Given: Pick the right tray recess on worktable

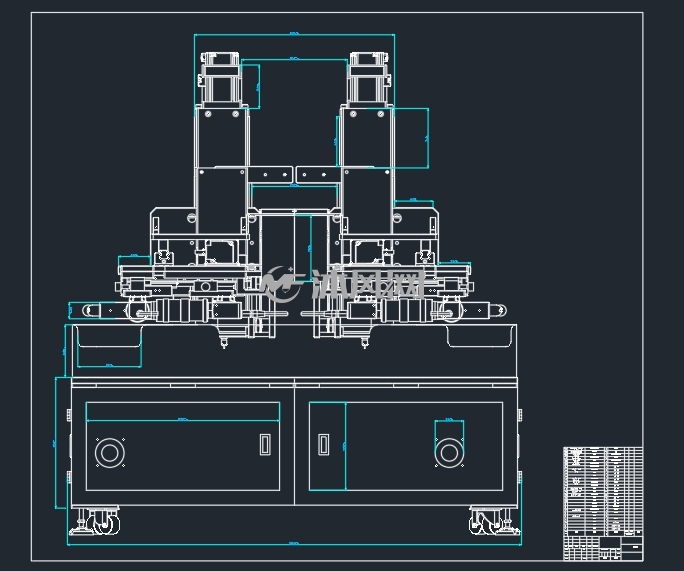Looking at the screenshot, I should point(479,336).
